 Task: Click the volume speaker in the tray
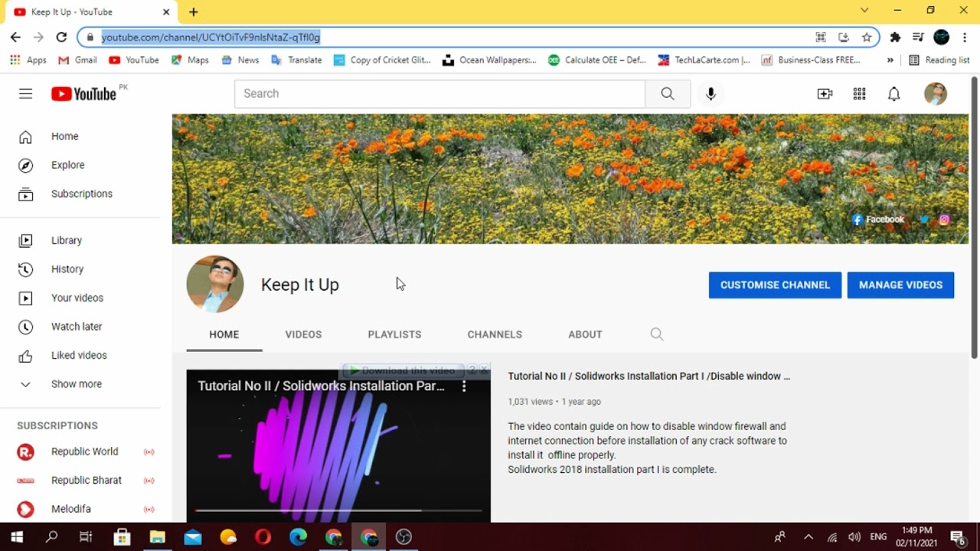[854, 537]
